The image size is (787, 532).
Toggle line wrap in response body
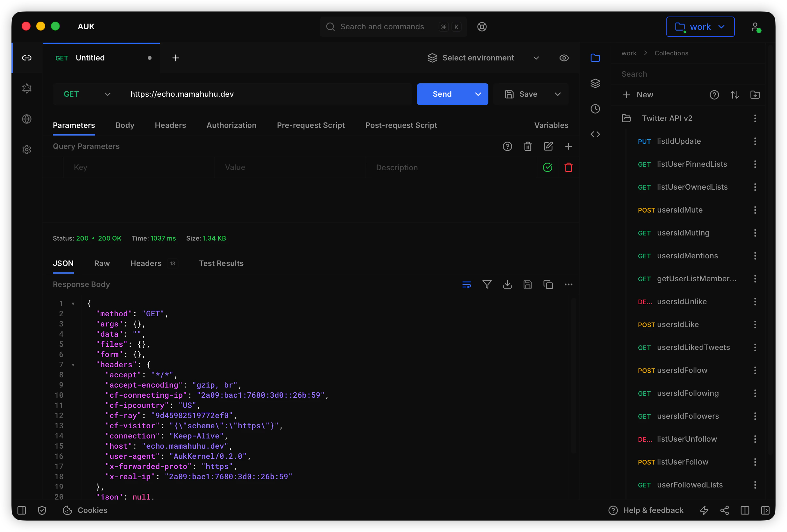pyautogui.click(x=466, y=284)
